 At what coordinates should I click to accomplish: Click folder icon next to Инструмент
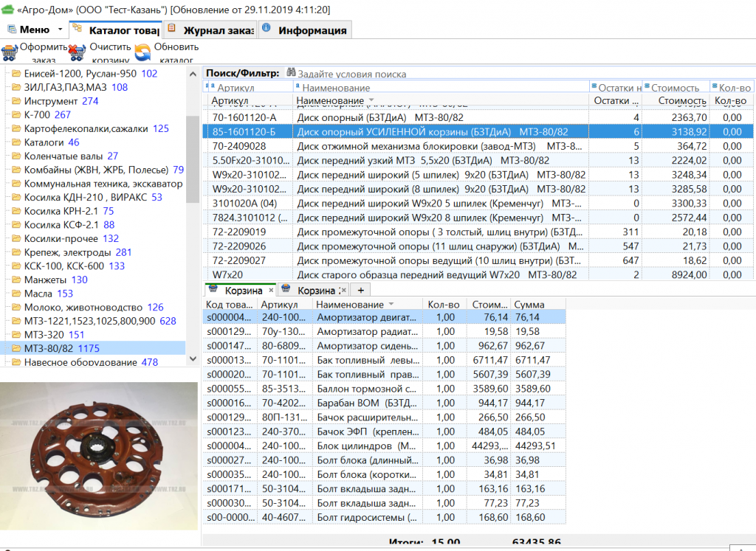coord(16,101)
